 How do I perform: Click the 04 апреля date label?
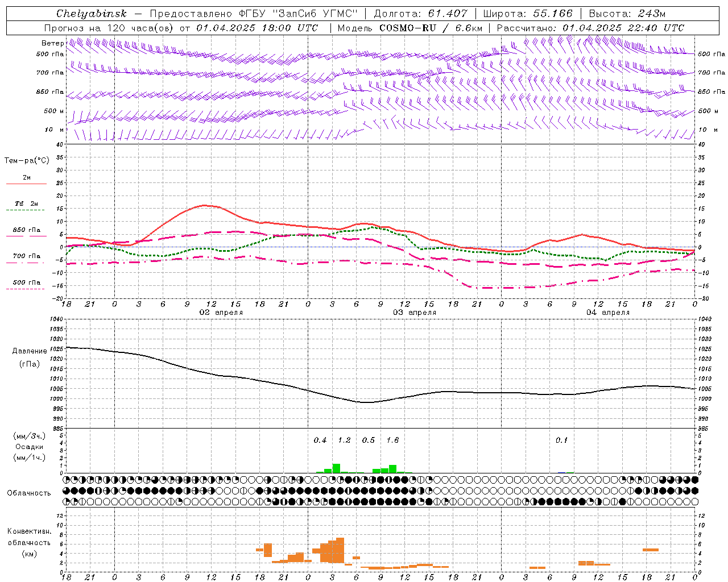click(609, 313)
